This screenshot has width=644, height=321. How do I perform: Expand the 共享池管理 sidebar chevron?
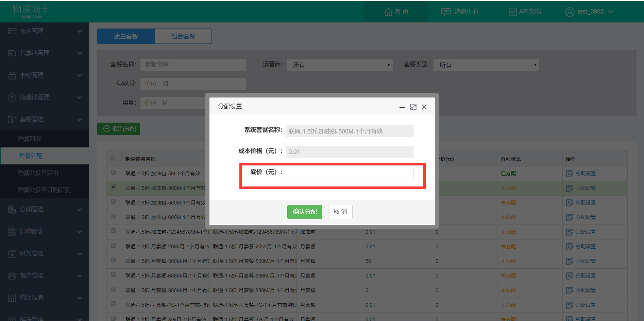pyautogui.click(x=80, y=54)
